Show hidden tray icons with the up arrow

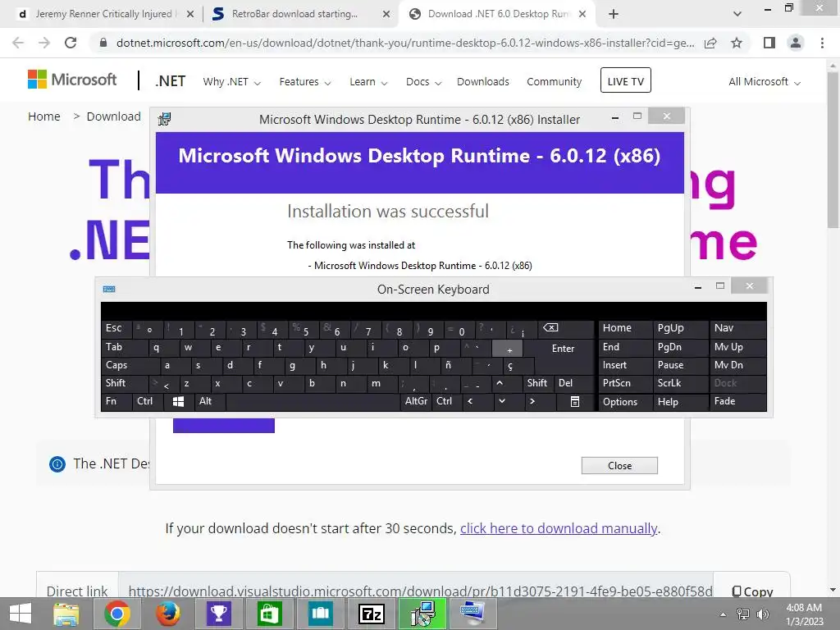pos(723,614)
